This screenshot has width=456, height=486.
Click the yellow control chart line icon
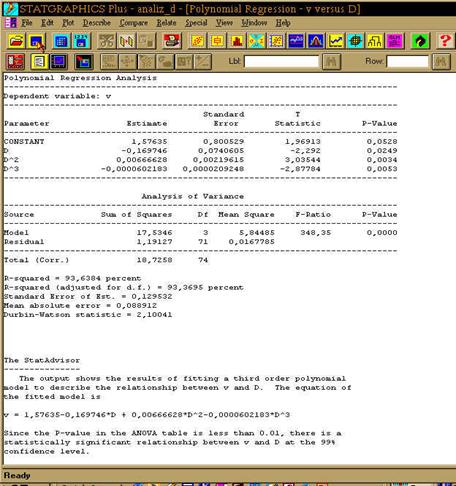[x=336, y=41]
